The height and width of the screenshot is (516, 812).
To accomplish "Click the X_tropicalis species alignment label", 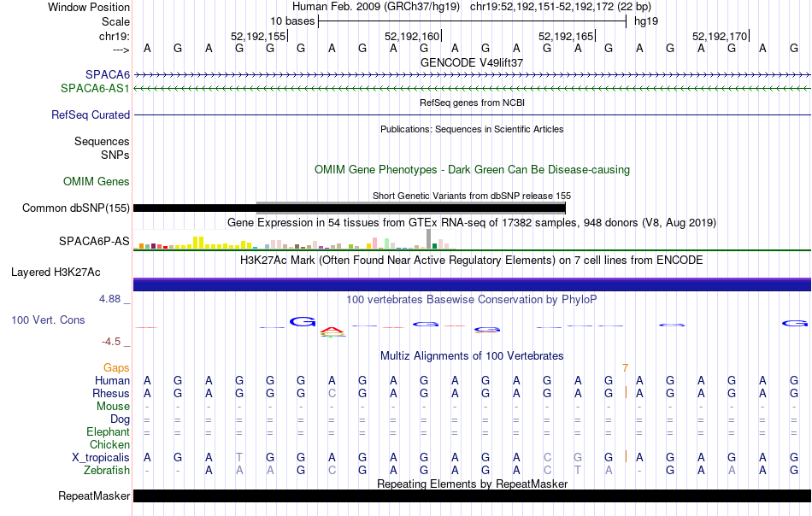I will pyautogui.click(x=101, y=458).
